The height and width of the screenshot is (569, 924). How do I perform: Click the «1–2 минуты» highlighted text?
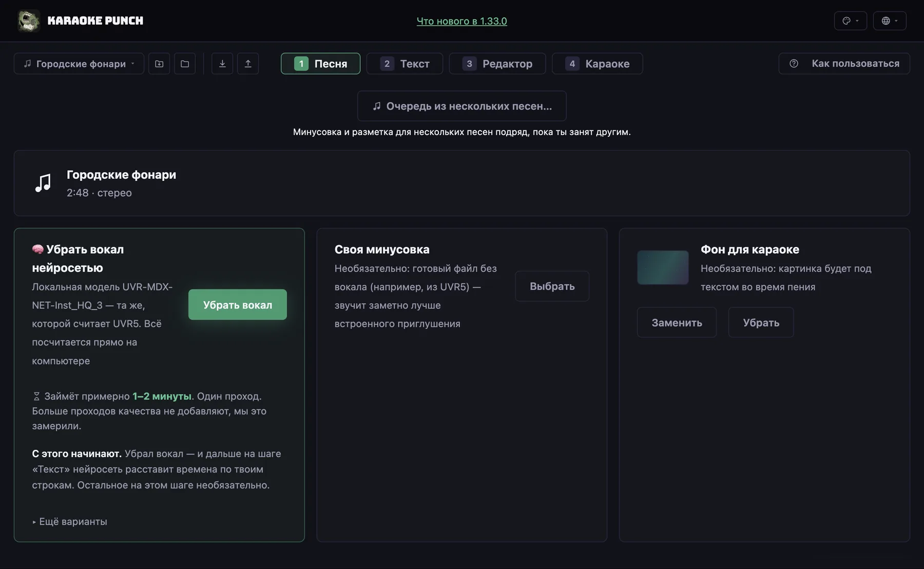tap(162, 396)
